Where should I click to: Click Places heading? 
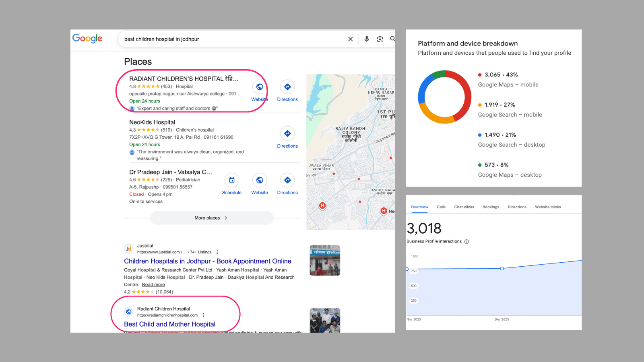coord(138,62)
